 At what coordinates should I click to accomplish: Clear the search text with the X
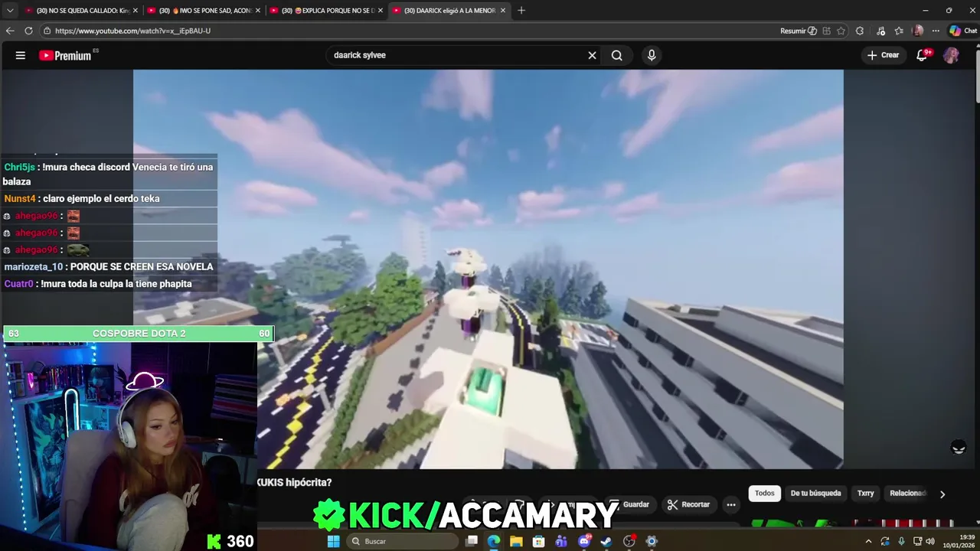pyautogui.click(x=592, y=55)
